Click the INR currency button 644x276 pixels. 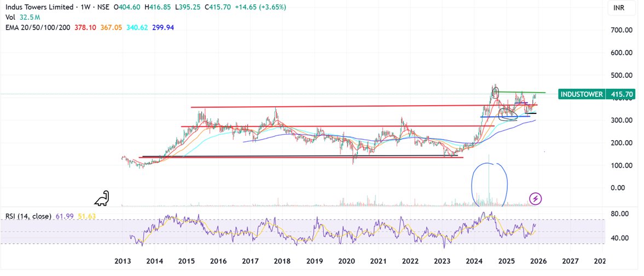(622, 8)
